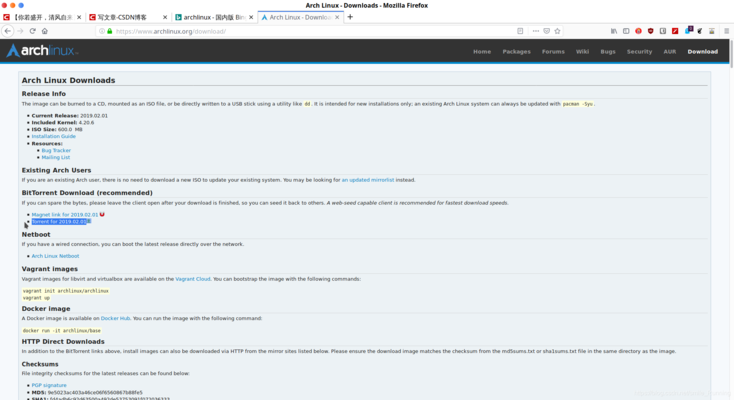Click the page's vertical scrollbar
This screenshot has height=400, width=734.
coord(729,200)
